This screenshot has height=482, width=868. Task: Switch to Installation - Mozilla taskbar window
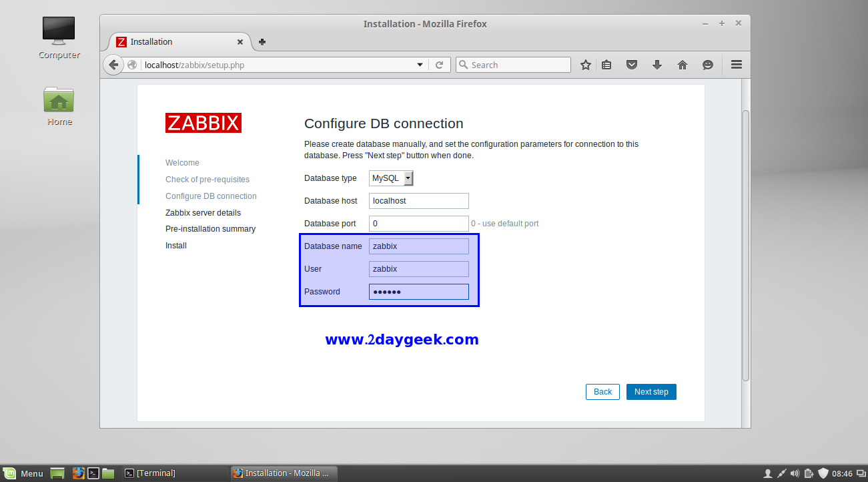(x=284, y=473)
